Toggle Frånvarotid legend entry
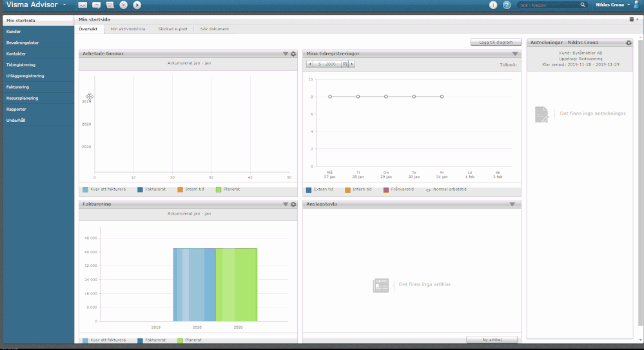The width and height of the screenshot is (644, 350). tap(398, 190)
